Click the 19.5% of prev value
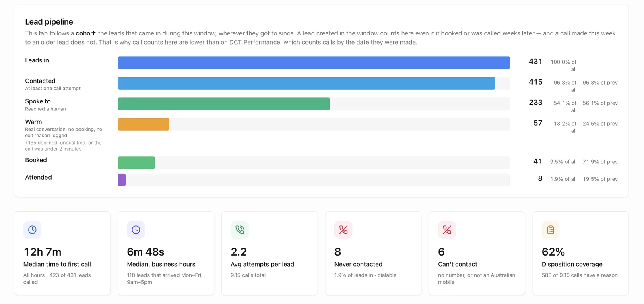This screenshot has height=304, width=644. click(600, 179)
